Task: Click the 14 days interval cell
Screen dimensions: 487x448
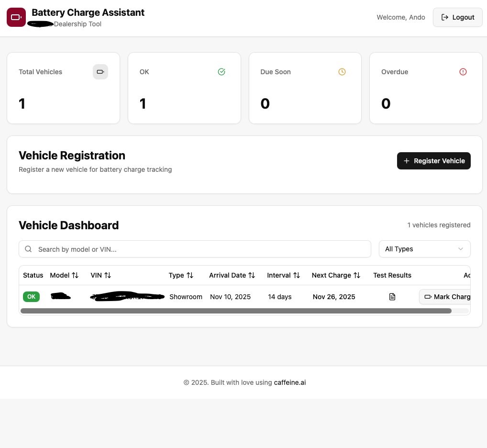Action: click(279, 297)
